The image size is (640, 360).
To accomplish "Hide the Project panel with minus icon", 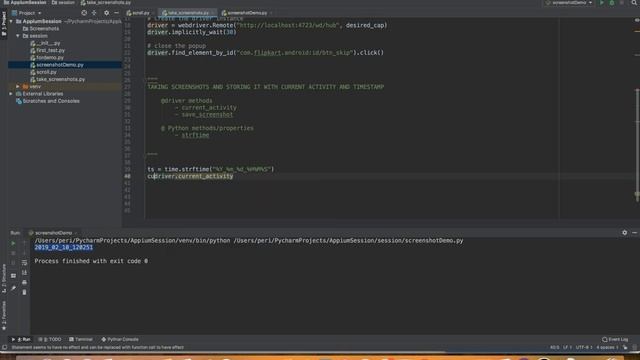I will pos(116,13).
